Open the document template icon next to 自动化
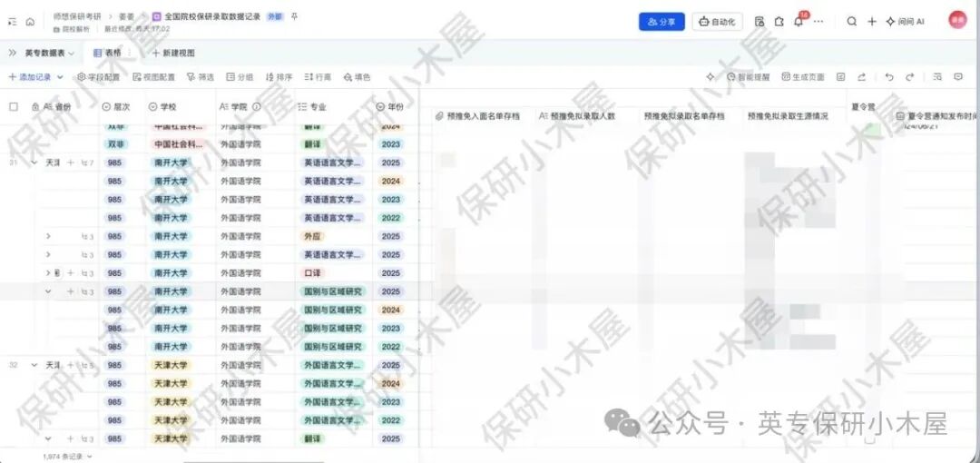 point(759,21)
